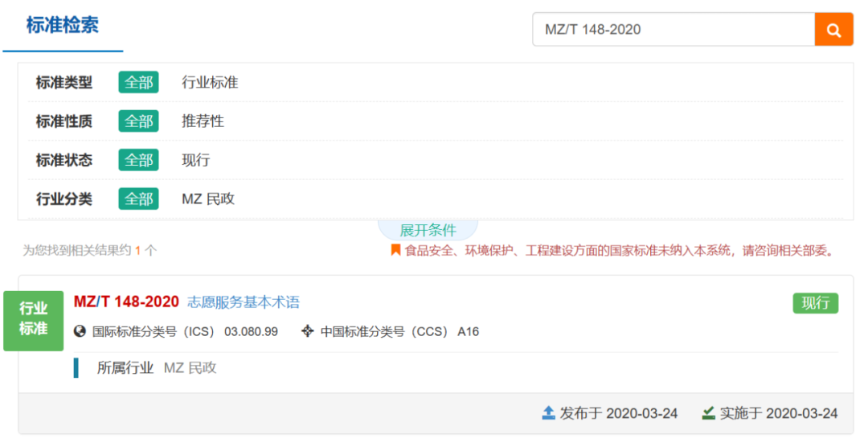Expand filters with 展开条件
This screenshot has width=868, height=447.
(x=428, y=230)
